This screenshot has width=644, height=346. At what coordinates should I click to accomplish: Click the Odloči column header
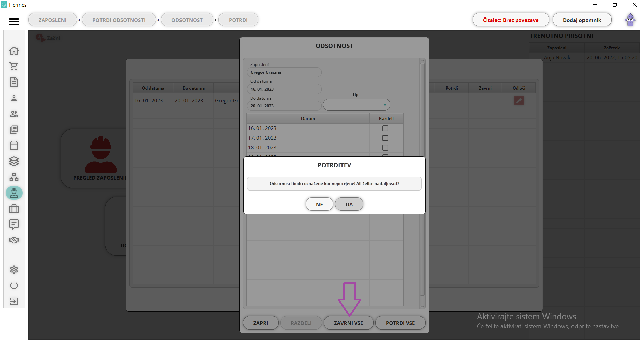click(x=519, y=88)
